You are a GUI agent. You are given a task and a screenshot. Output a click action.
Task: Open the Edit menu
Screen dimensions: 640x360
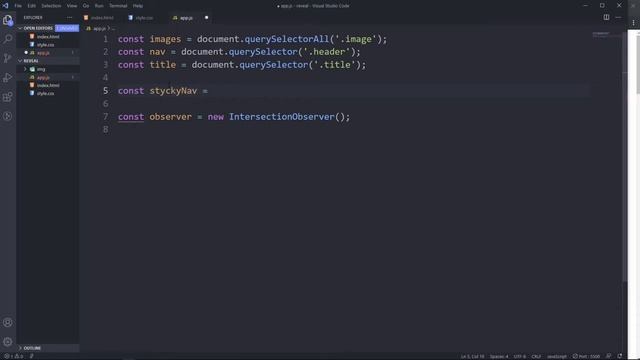(31, 6)
